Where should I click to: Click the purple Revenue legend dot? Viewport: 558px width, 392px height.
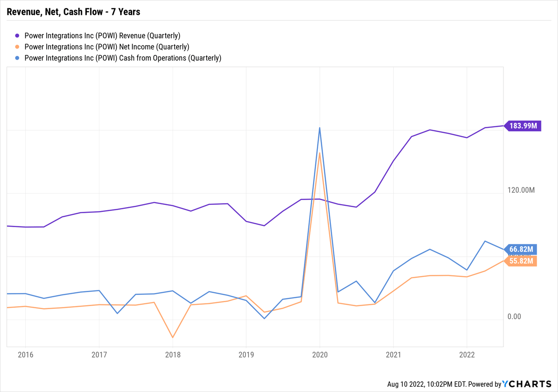[17, 36]
